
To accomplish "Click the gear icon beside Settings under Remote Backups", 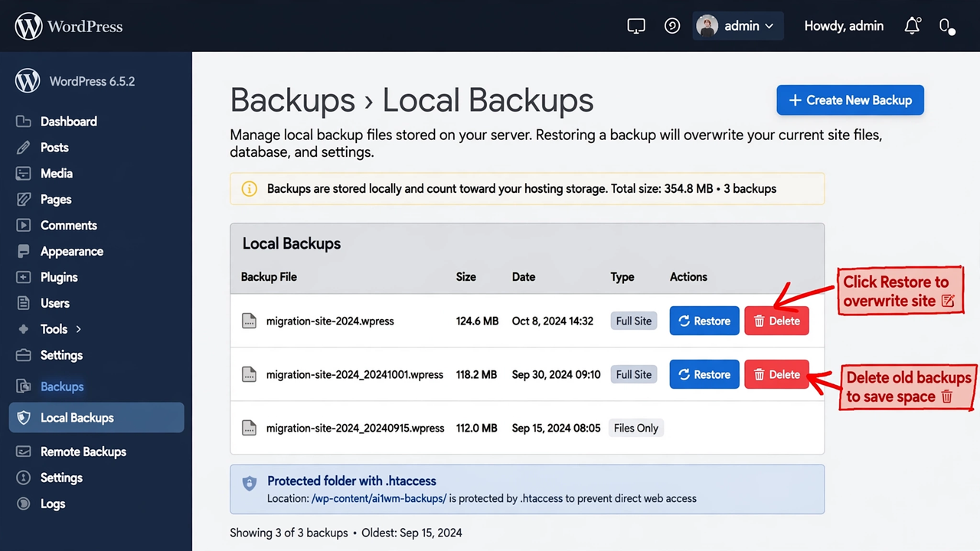I will click(24, 478).
